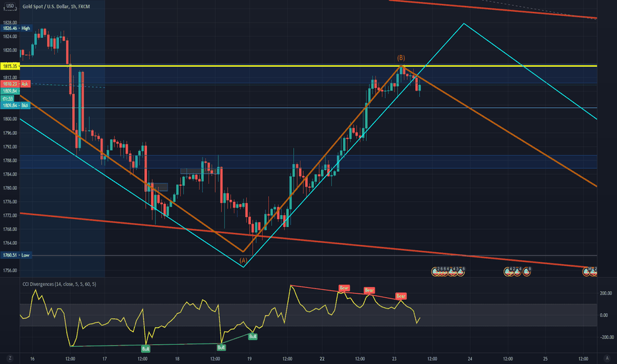Click the '24' date on the time axis
The image size is (617, 364).
[470, 359]
